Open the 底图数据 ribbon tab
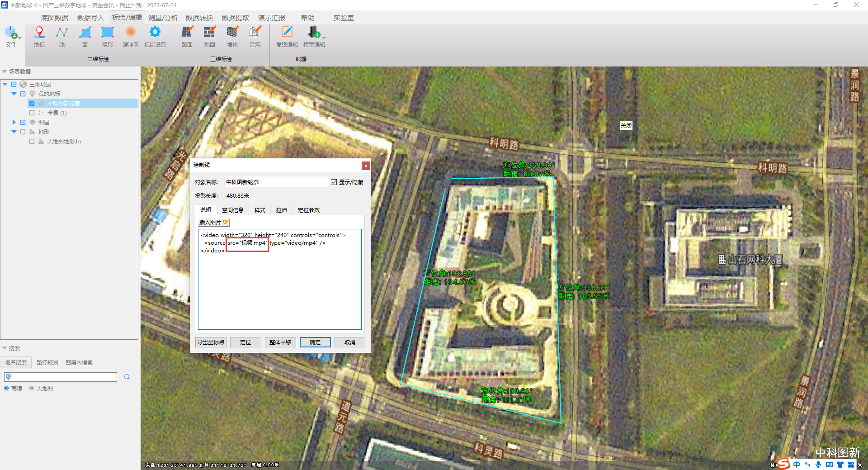The width and height of the screenshot is (868, 470). (55, 18)
